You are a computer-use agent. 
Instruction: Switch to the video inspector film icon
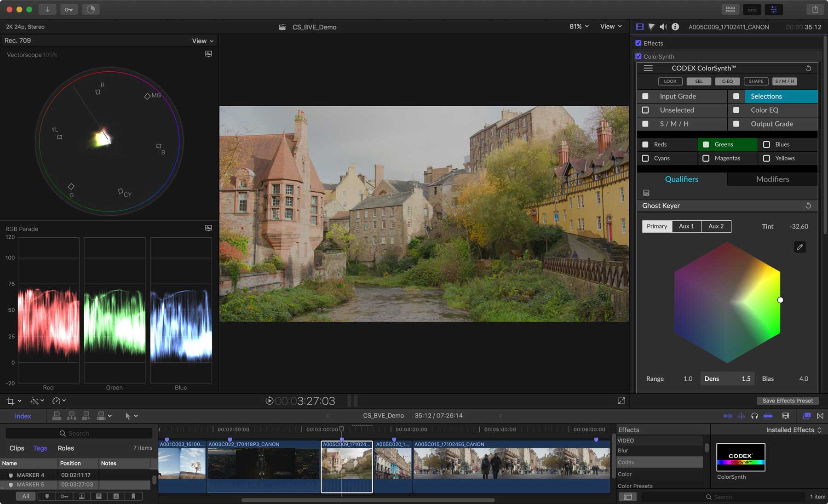[639, 27]
